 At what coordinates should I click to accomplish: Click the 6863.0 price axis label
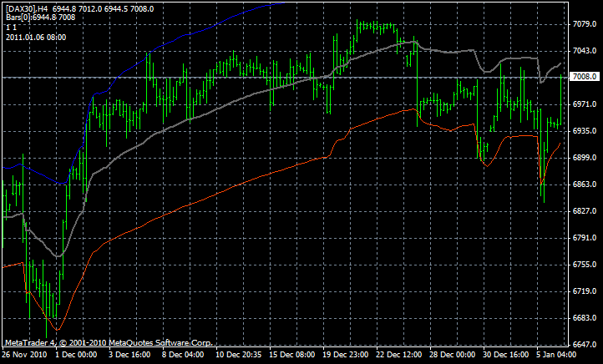coord(585,185)
